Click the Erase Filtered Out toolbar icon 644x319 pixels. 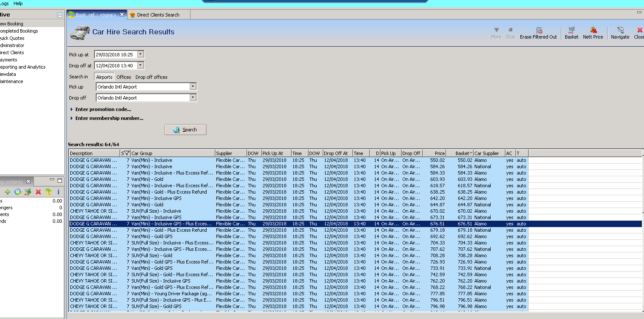(539, 31)
